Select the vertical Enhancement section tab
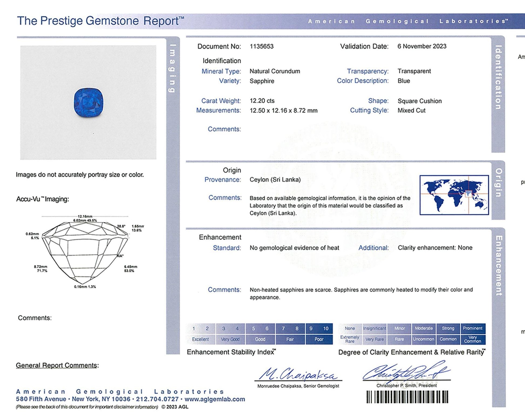 pyautogui.click(x=499, y=265)
